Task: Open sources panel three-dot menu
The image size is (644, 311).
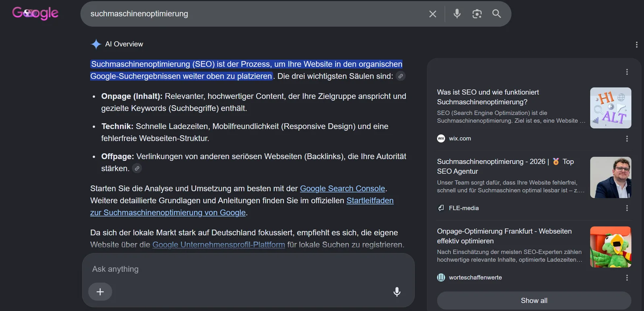Action: [x=627, y=72]
